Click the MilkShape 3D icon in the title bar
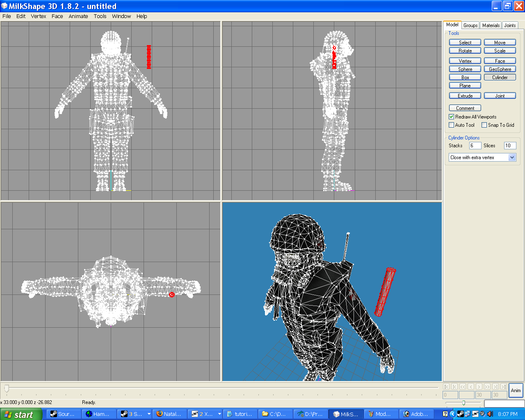Image resolution: width=525 pixels, height=420 pixels. coord(4,6)
